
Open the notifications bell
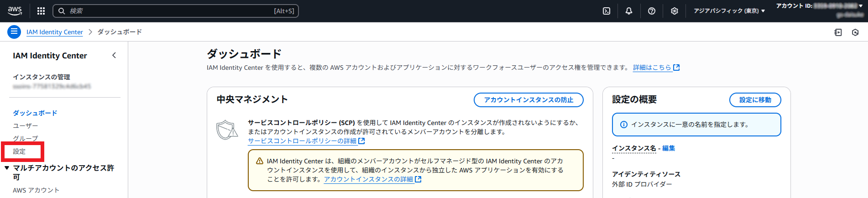[629, 11]
